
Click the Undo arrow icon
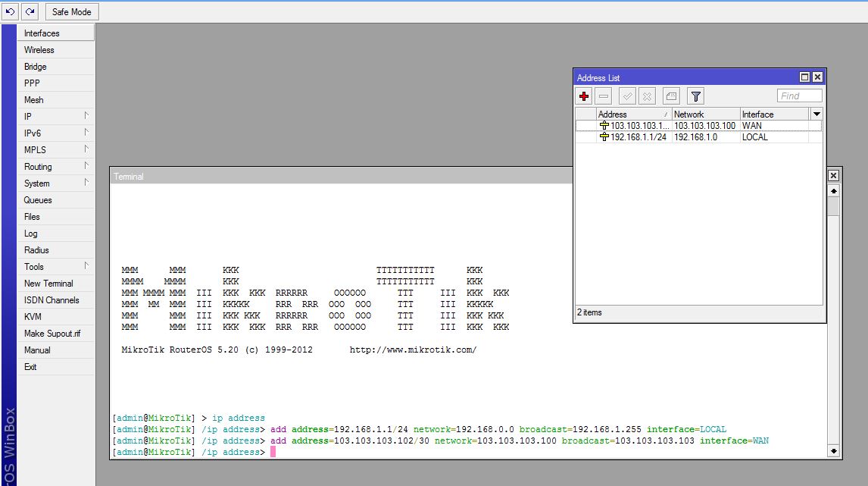point(10,11)
